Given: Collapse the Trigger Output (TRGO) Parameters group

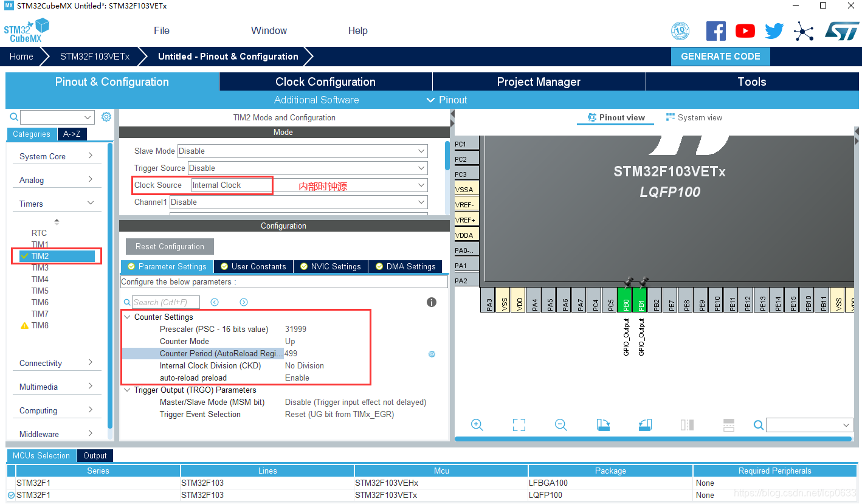Looking at the screenshot, I should (x=127, y=390).
